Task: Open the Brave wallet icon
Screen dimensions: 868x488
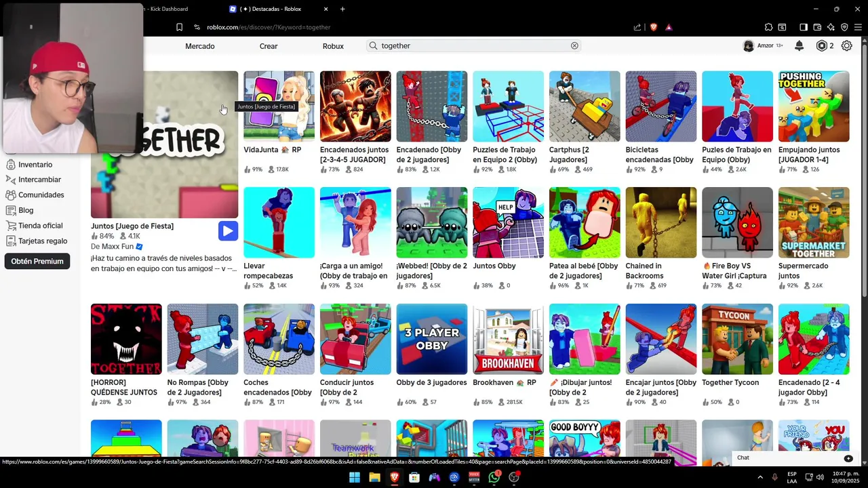Action: click(x=817, y=27)
